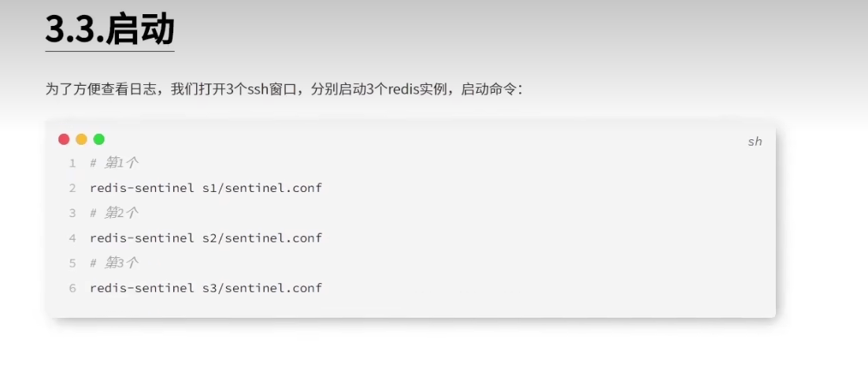Screen dimensions: 868x365
Task: Click line number 4 in code block
Action: 72,238
